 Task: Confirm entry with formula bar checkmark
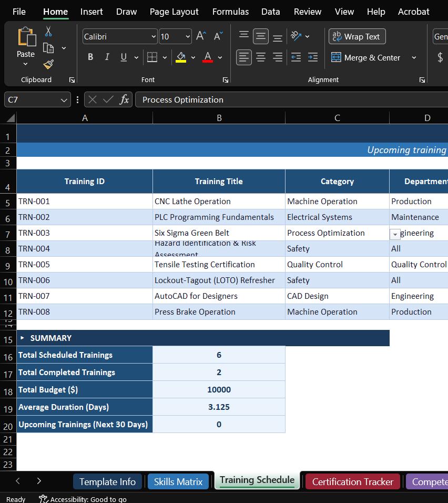tap(108, 100)
